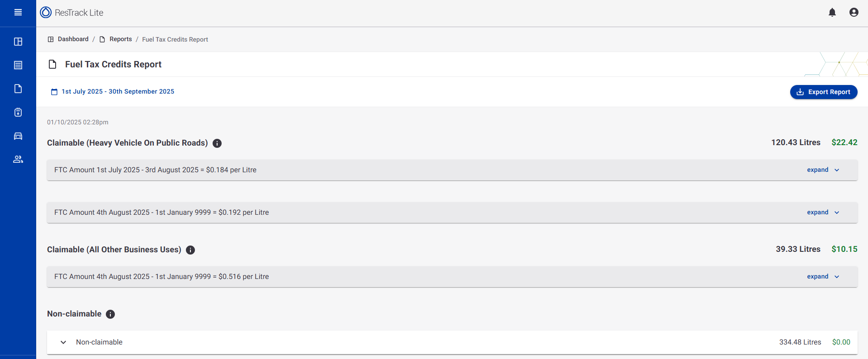Expand the FTC $0.184 per Litre row
This screenshot has height=359, width=868.
[x=822, y=170]
